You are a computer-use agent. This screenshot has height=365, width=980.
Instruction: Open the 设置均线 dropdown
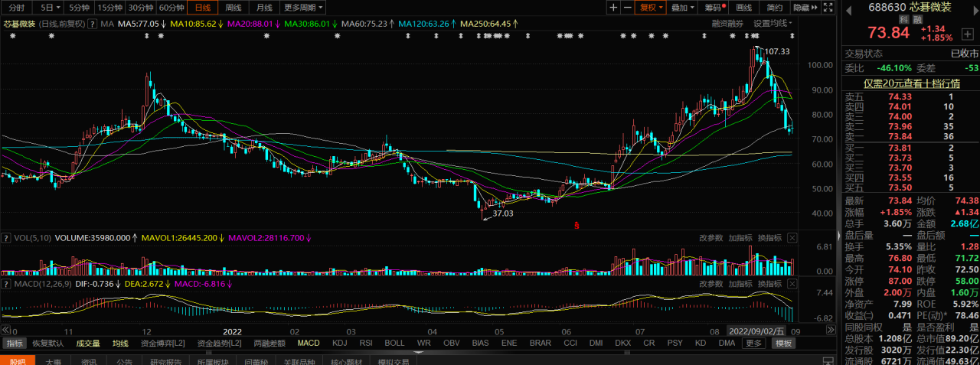click(773, 24)
